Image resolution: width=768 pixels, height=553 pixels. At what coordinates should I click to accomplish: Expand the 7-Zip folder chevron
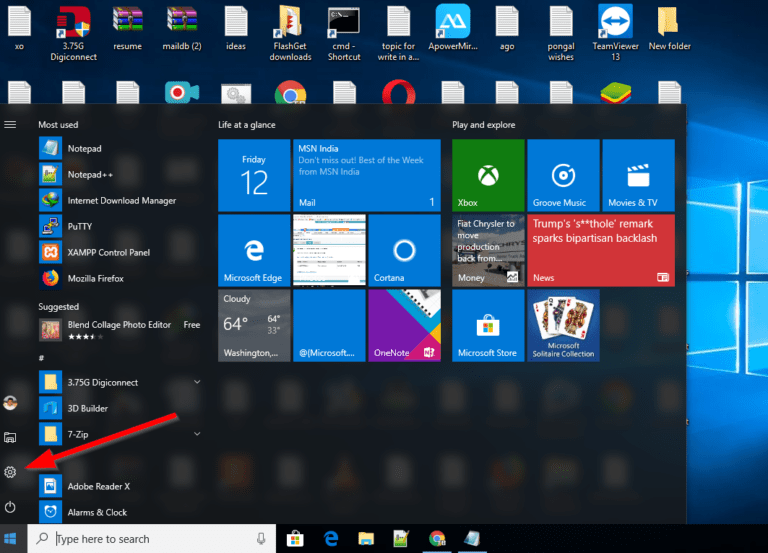pyautogui.click(x=197, y=433)
